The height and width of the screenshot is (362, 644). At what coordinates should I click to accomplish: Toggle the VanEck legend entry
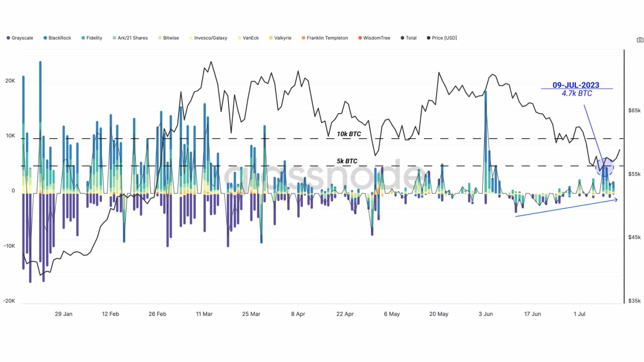click(248, 38)
